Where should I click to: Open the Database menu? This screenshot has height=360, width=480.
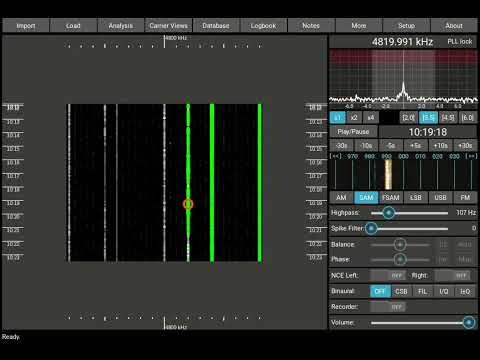point(216,26)
